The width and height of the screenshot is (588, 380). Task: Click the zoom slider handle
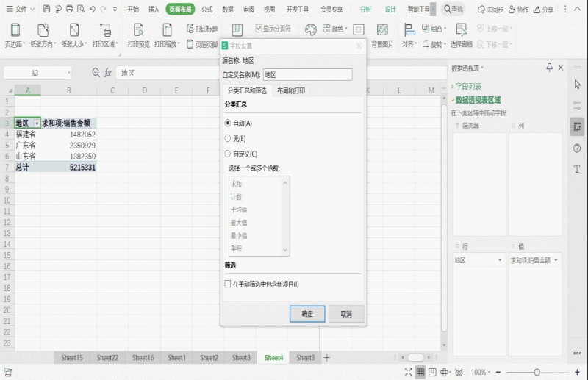tap(537, 372)
